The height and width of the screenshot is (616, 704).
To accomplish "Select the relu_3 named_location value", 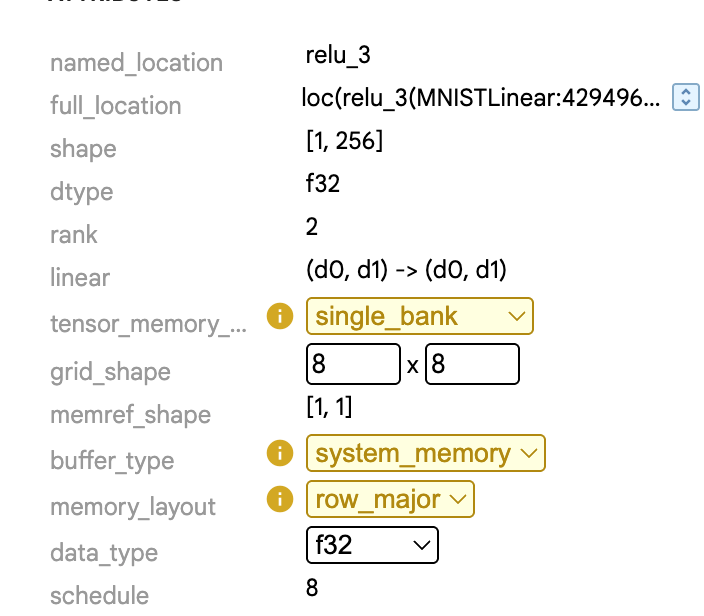I will click(338, 55).
